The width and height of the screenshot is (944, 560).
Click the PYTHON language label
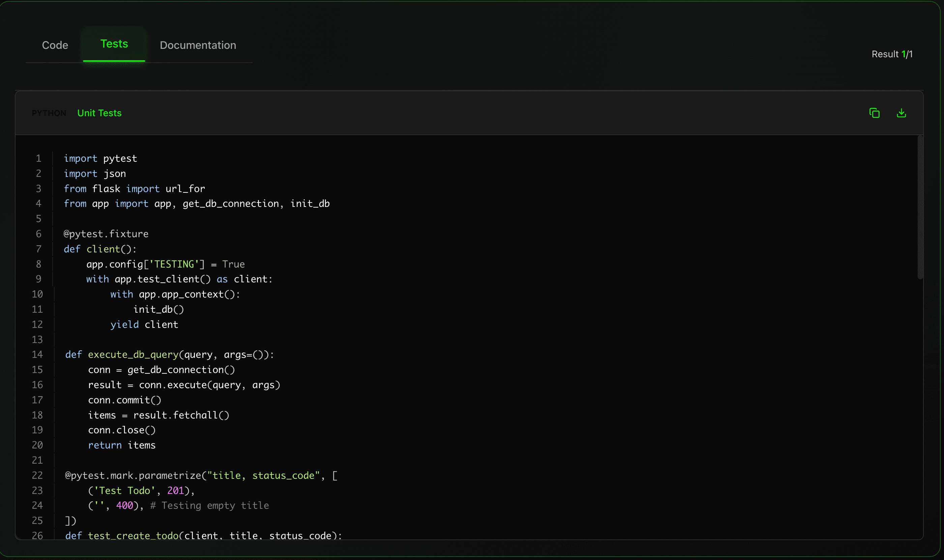(49, 113)
